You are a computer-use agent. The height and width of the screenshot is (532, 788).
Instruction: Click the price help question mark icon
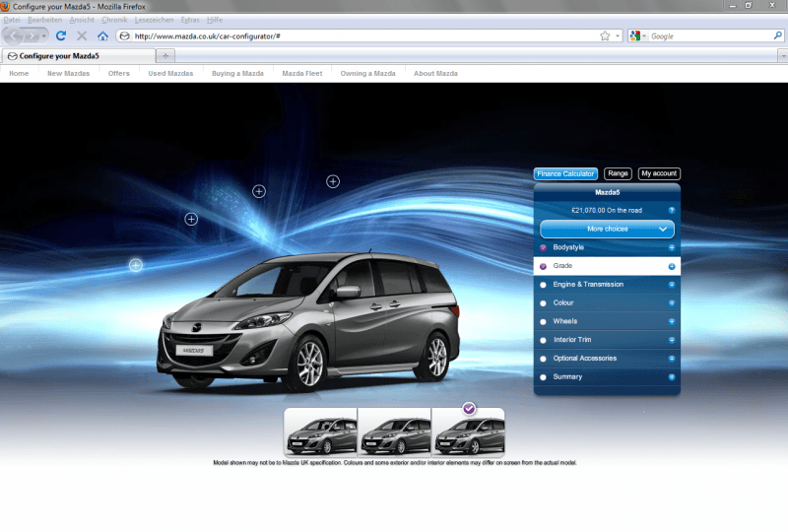click(672, 210)
